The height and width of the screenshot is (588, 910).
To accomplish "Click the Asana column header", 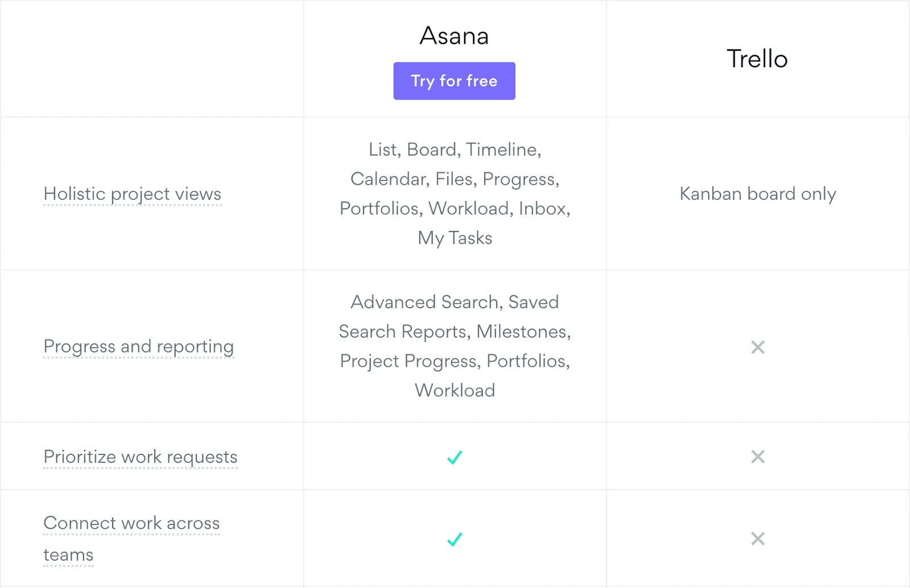I will click(x=454, y=36).
